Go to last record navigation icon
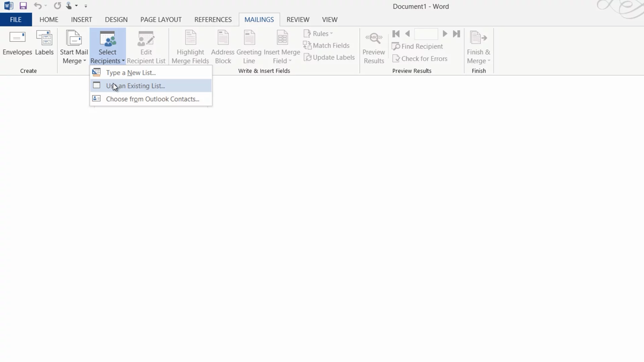 click(456, 34)
